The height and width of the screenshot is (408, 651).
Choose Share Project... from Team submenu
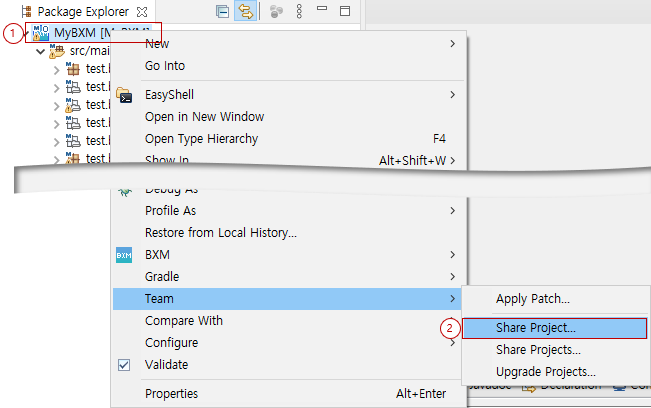pyautogui.click(x=535, y=328)
